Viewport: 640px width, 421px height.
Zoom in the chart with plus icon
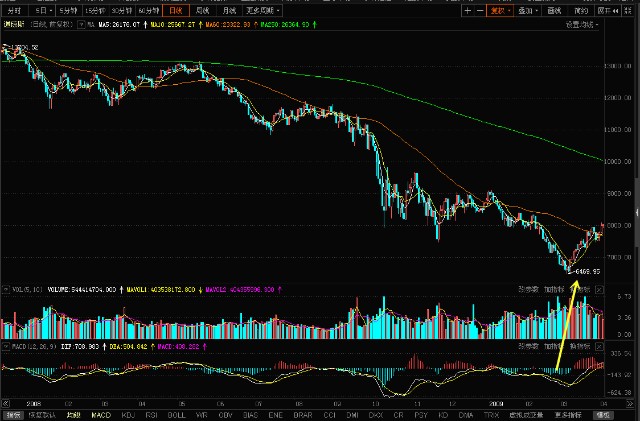click(x=468, y=11)
